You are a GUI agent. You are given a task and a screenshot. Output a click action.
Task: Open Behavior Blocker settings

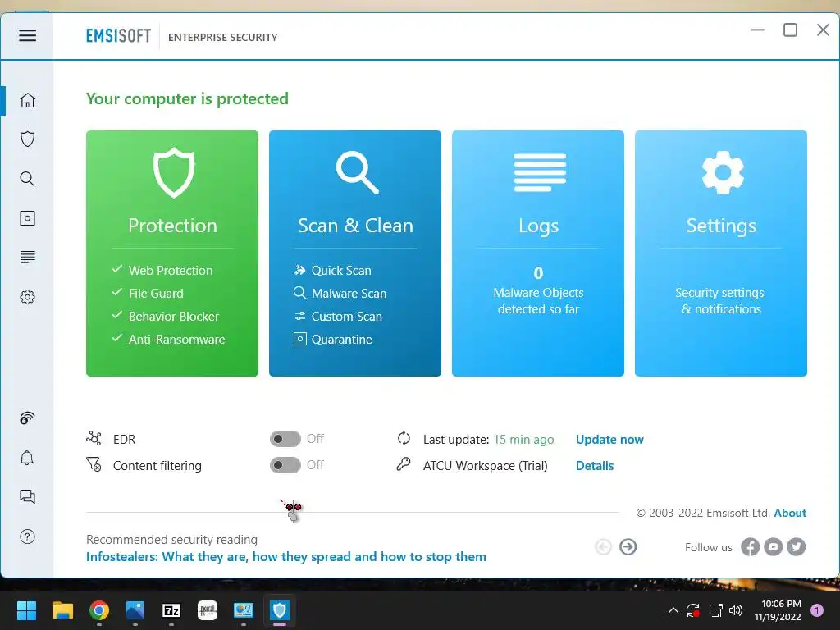click(x=174, y=317)
